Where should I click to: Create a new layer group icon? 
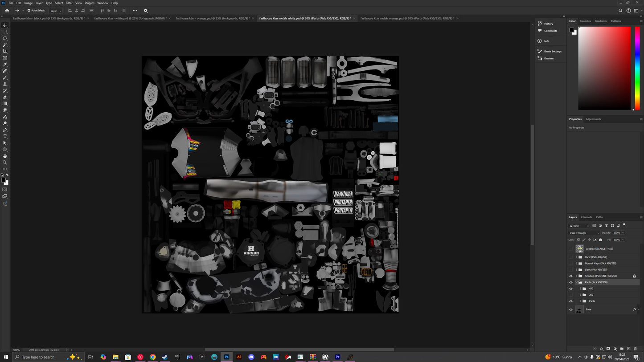click(622, 349)
